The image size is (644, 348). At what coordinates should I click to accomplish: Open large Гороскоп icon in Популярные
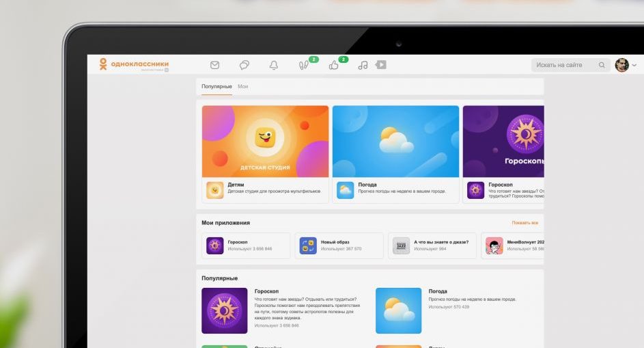(x=224, y=310)
